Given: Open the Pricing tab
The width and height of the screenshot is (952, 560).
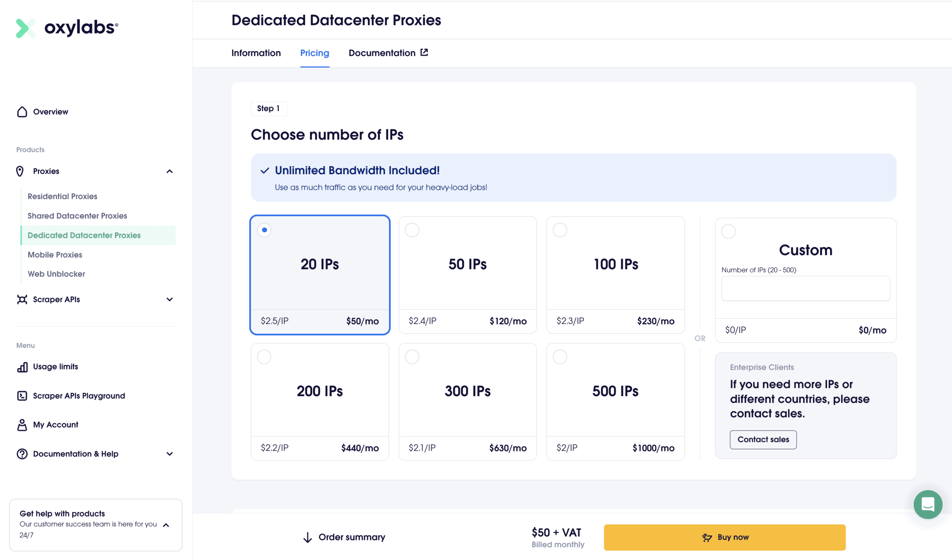Looking at the screenshot, I should tap(315, 53).
